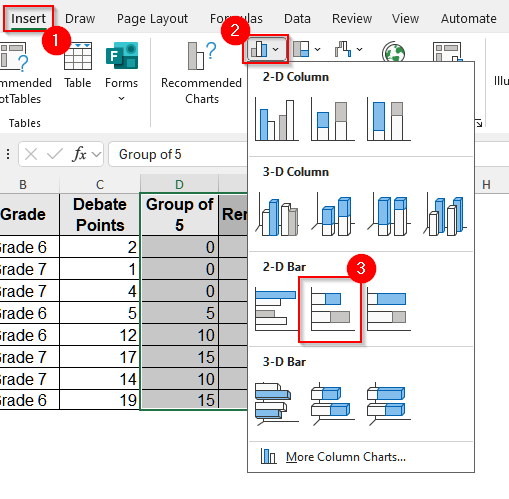
Task: Confirm the entry with the checkmark icon
Action: 55,154
